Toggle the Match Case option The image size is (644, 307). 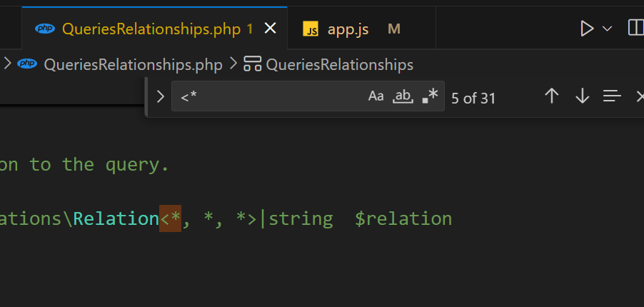[376, 96]
